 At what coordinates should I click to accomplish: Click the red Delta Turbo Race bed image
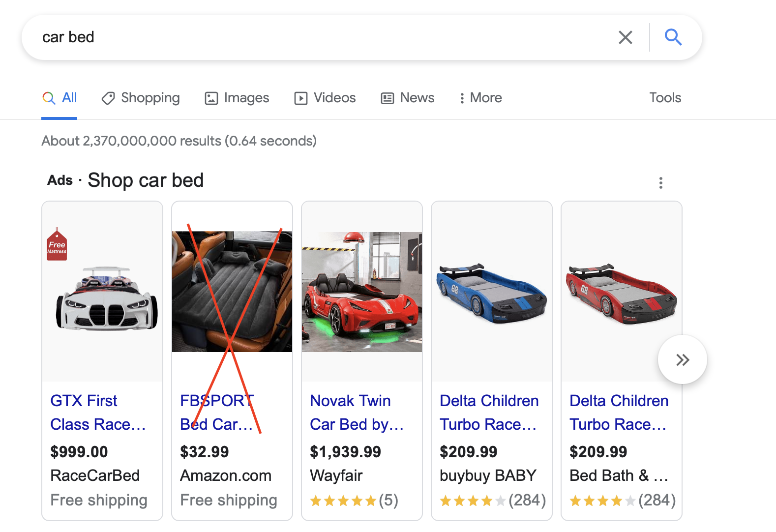(621, 293)
